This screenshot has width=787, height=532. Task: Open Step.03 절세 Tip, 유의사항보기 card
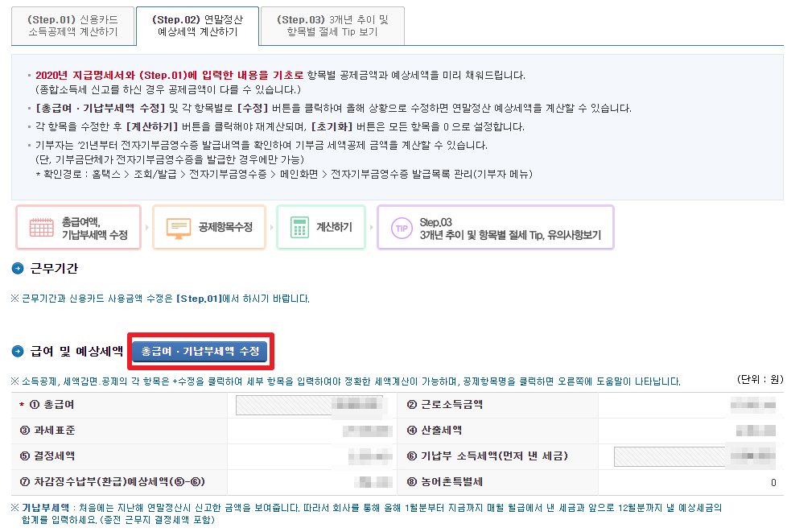(x=496, y=227)
